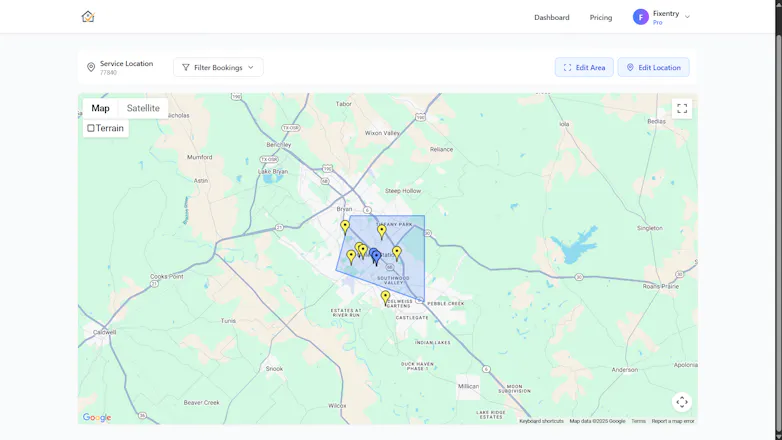Screen dimensions: 782x440
Task: Open Keyboard shortcuts link
Action: click(541, 421)
